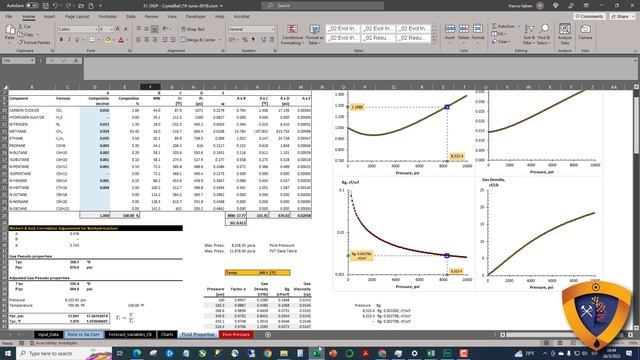Image resolution: width=640 pixels, height=360 pixels.
Task: Center text horizontally in cell
Action: (147, 40)
